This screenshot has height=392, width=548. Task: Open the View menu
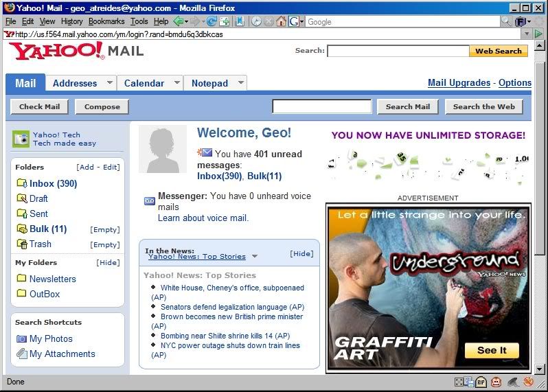point(47,21)
